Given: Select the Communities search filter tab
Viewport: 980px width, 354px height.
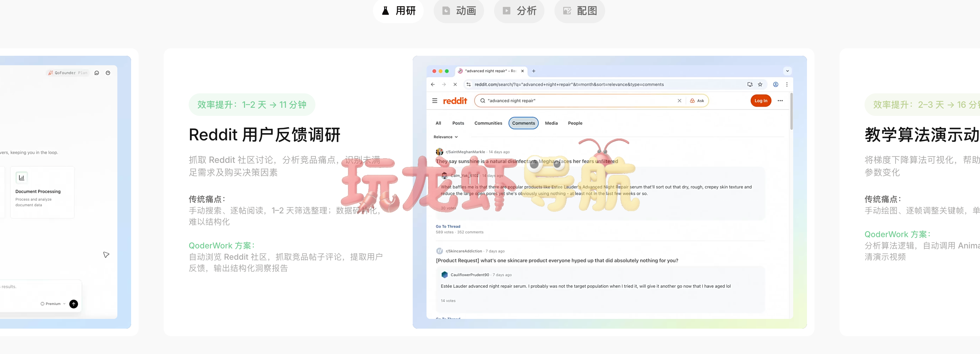Looking at the screenshot, I should click(x=488, y=123).
